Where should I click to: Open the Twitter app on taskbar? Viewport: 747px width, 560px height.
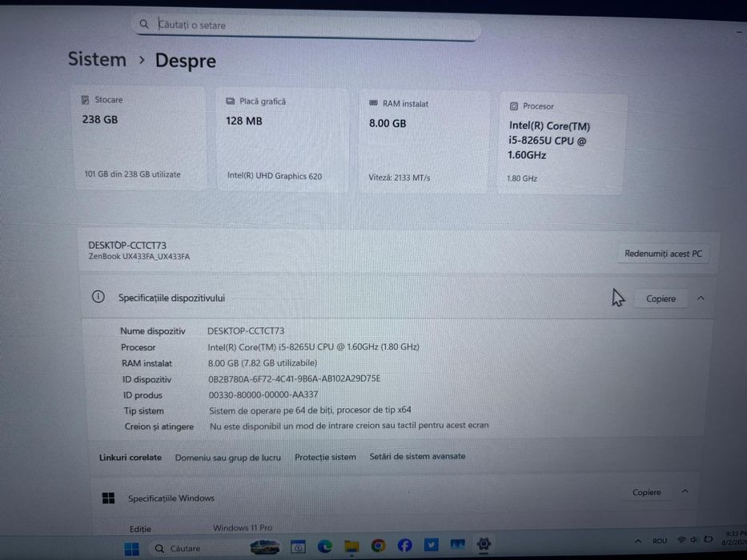click(x=431, y=544)
